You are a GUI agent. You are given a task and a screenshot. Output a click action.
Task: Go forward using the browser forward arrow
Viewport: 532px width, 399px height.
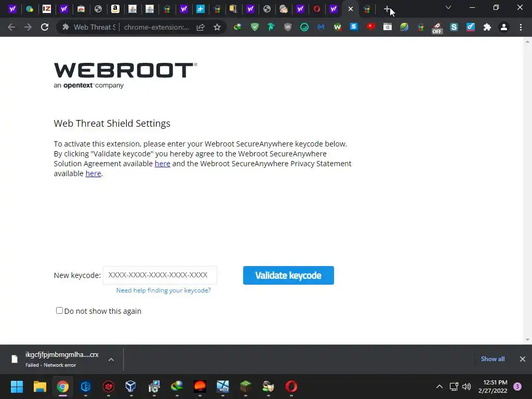coord(28,27)
